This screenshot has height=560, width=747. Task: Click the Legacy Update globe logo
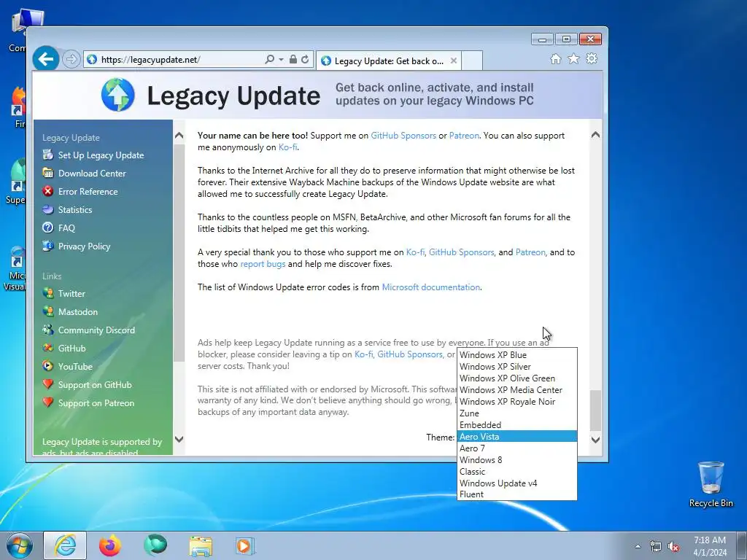tap(117, 95)
